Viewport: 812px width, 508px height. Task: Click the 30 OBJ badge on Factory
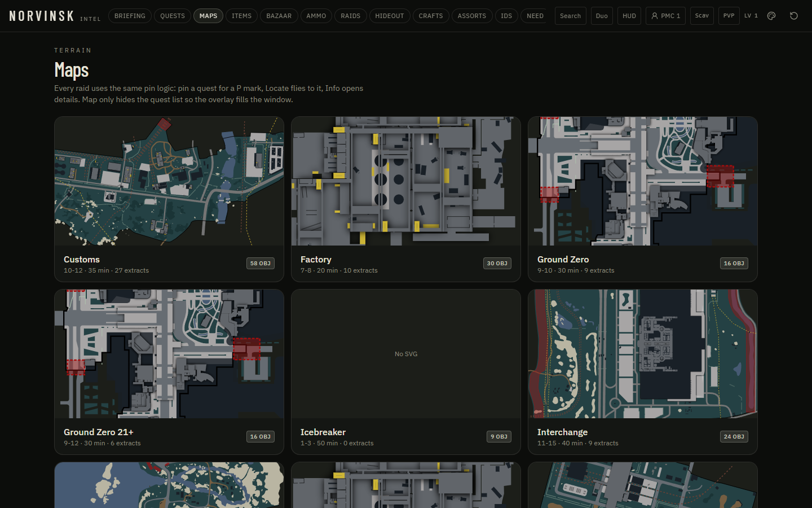(497, 264)
